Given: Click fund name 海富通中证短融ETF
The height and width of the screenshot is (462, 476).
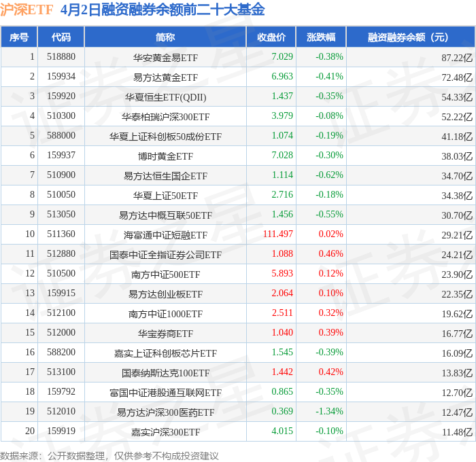Looking at the screenshot, I should point(165,235).
